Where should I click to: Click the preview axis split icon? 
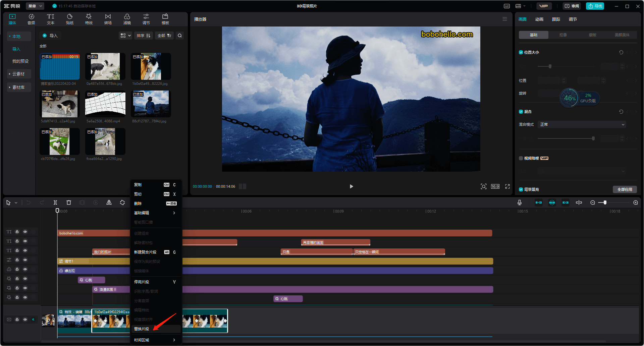[x=579, y=203]
